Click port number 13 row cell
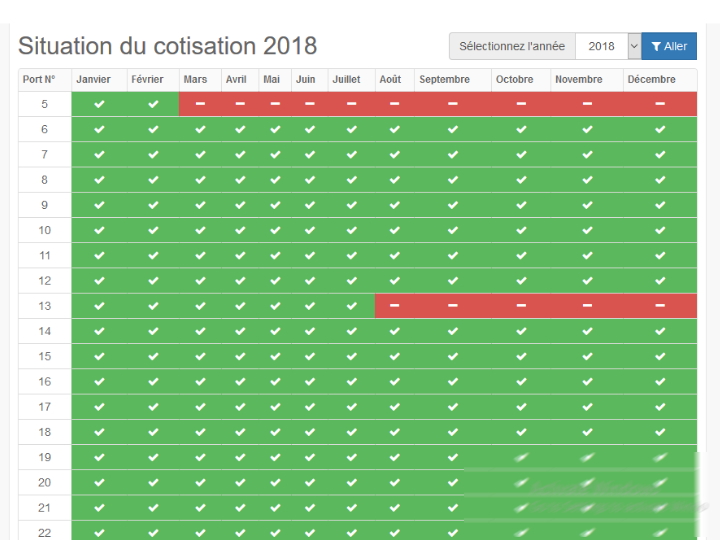The height and width of the screenshot is (540, 720). [45, 306]
